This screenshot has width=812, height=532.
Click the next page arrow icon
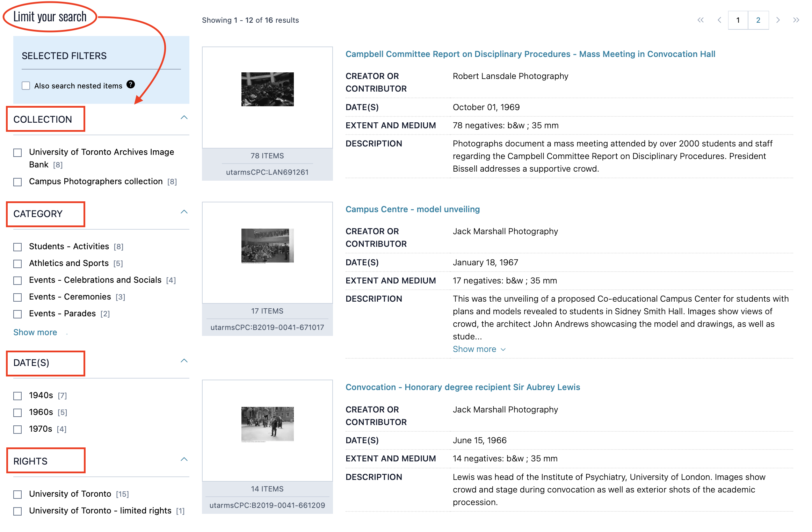778,20
